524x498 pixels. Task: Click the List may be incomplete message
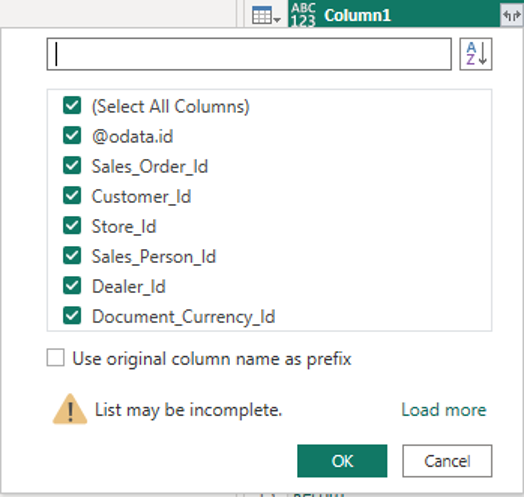[188, 410]
